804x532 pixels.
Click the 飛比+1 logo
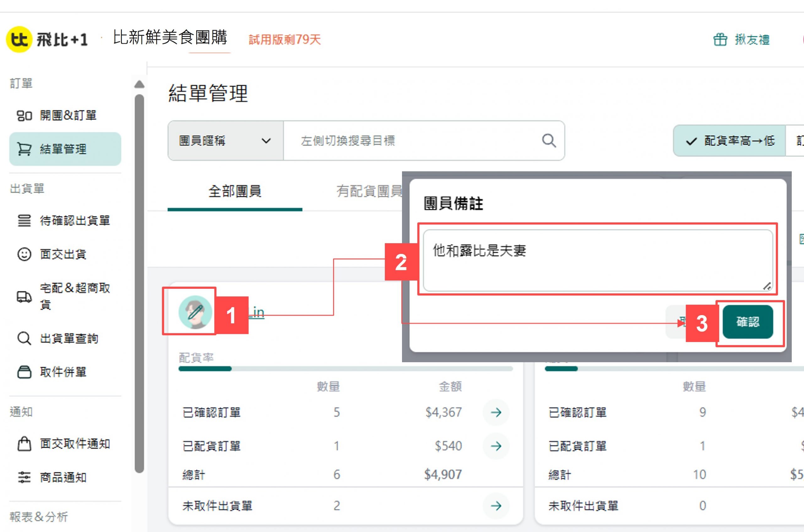[47, 39]
